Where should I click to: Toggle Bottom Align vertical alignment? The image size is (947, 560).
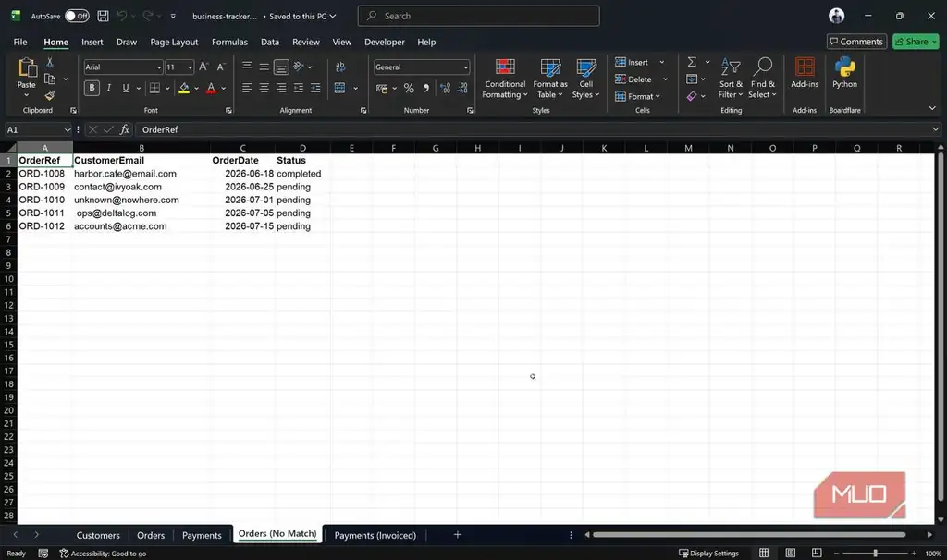[x=281, y=67]
